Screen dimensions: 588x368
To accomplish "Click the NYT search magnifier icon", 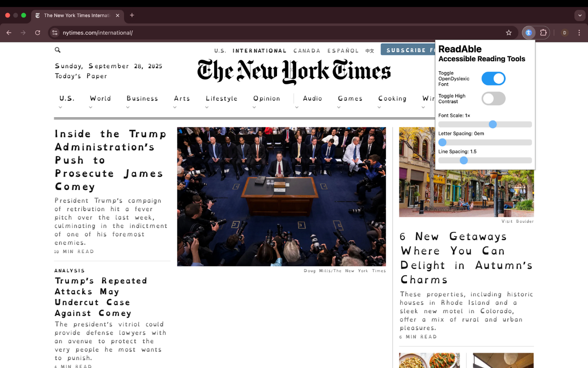I will [x=57, y=50].
